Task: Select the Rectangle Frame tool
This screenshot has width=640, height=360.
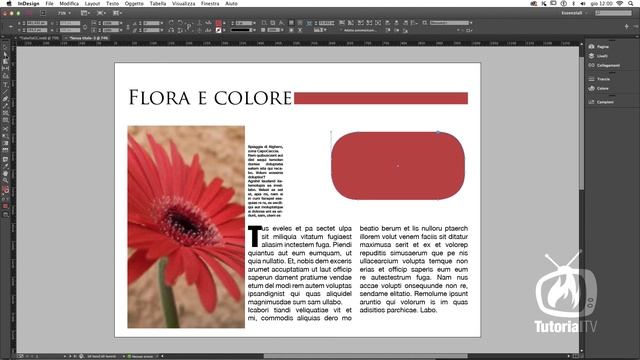Action: [5, 113]
